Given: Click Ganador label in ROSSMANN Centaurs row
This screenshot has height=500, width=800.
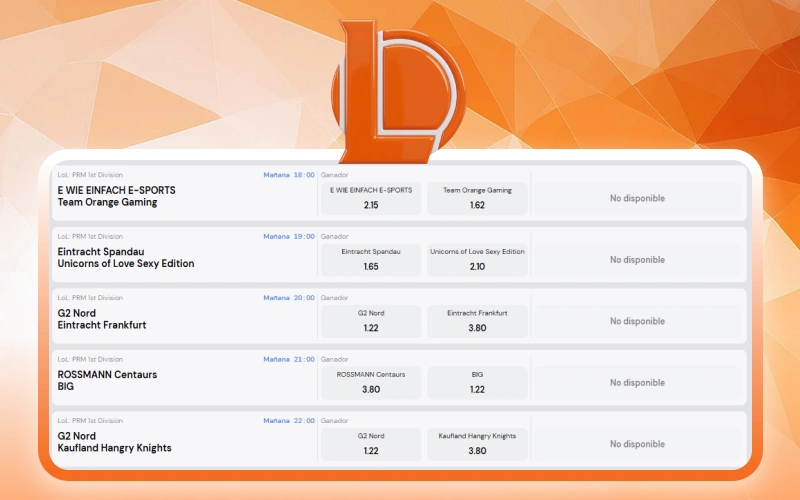Looking at the screenshot, I should (x=334, y=359).
